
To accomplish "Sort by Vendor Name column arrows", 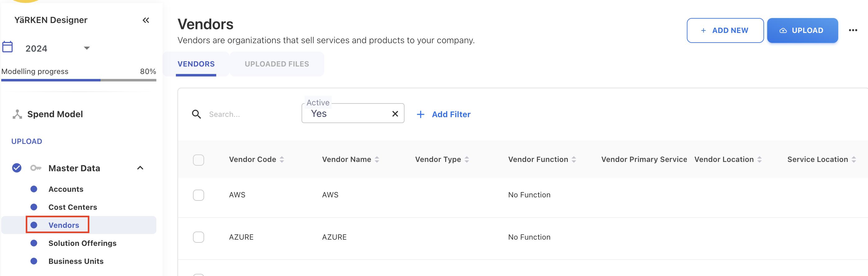I will 377,159.
